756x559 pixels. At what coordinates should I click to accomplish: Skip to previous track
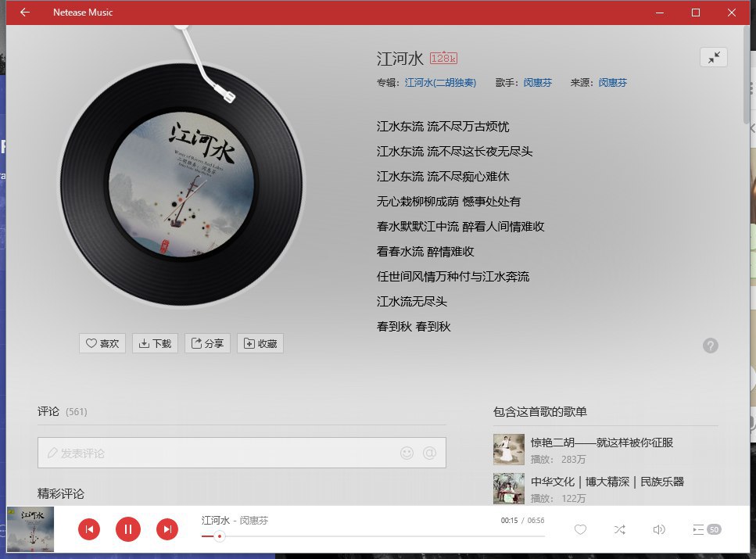89,529
